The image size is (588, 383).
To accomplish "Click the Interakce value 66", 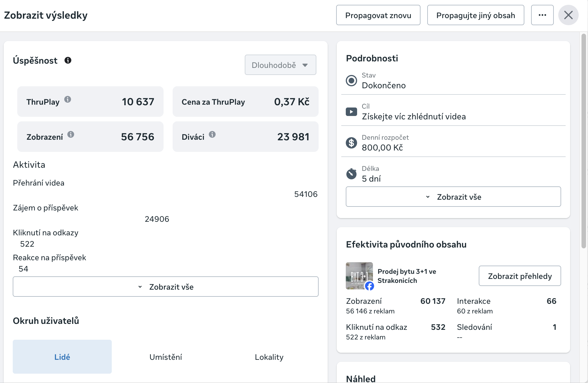I will 551,301.
